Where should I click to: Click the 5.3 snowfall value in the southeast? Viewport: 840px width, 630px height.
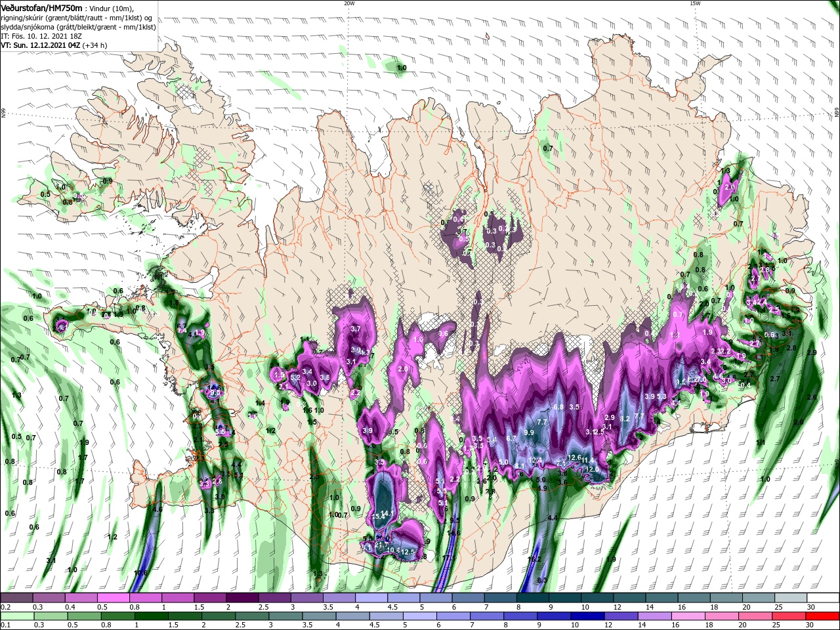(x=661, y=396)
